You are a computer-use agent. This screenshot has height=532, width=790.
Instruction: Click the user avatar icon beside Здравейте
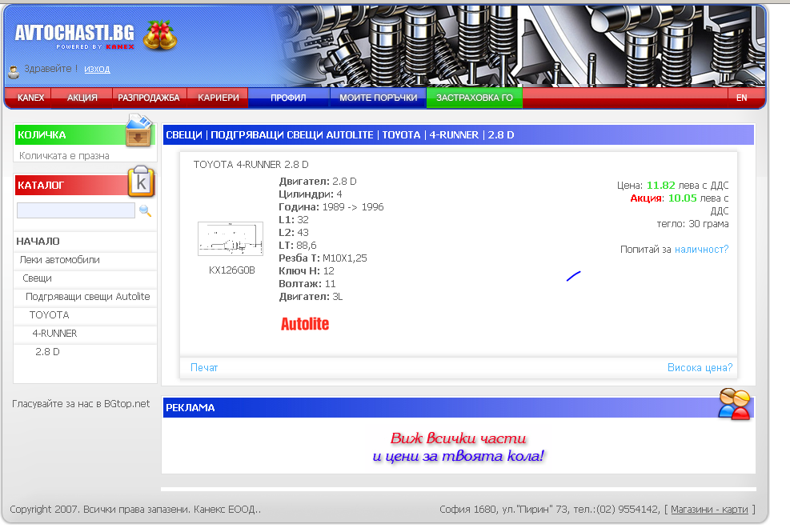coord(14,71)
